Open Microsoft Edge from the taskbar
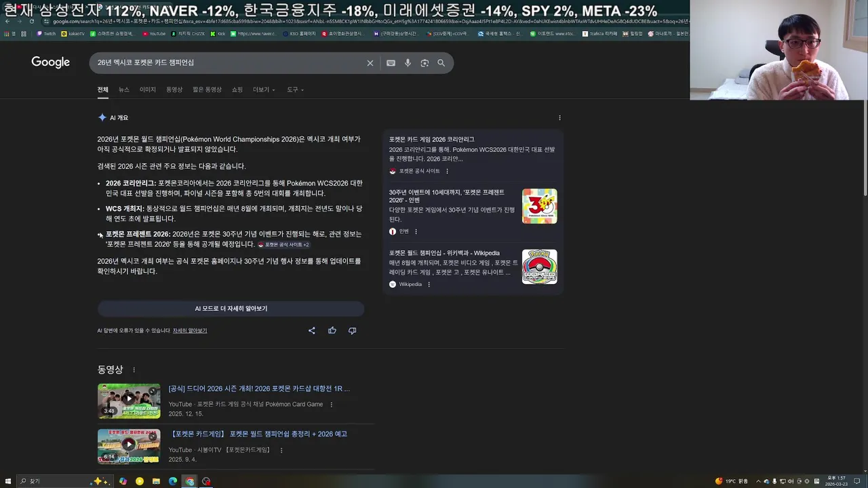868x488 pixels. (173, 481)
